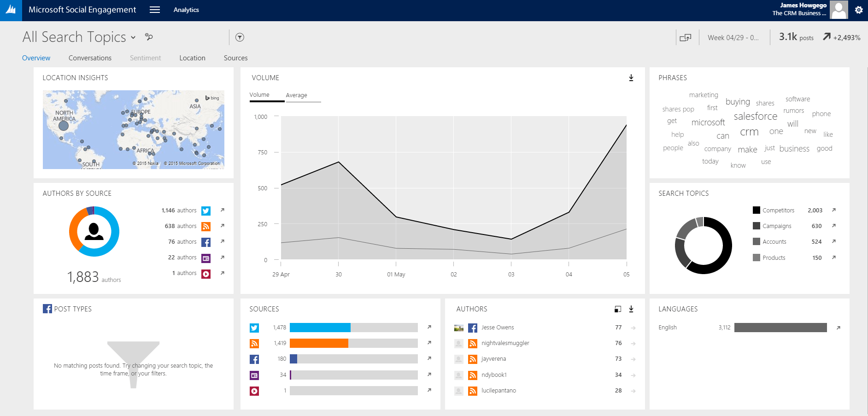This screenshot has width=868, height=416.
Task: Click the English language bar in Languages panel
Action: [781, 328]
